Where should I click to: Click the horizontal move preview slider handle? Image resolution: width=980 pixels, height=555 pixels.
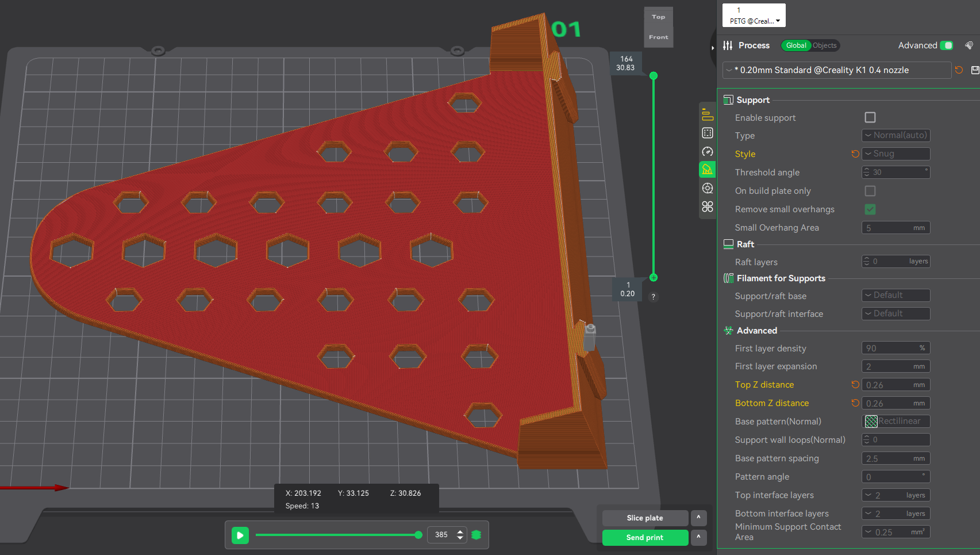418,535
